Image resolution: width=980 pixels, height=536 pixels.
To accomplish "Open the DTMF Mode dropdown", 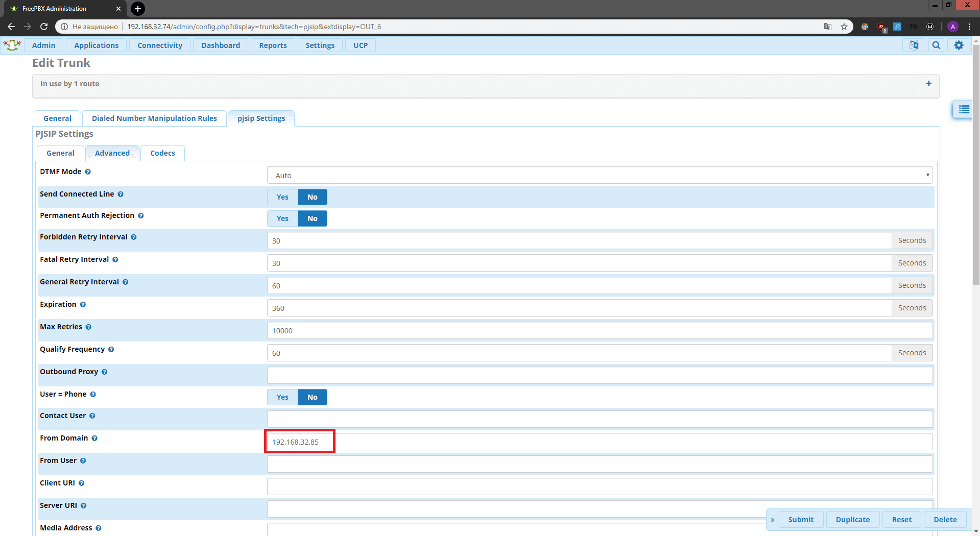I will (x=600, y=176).
